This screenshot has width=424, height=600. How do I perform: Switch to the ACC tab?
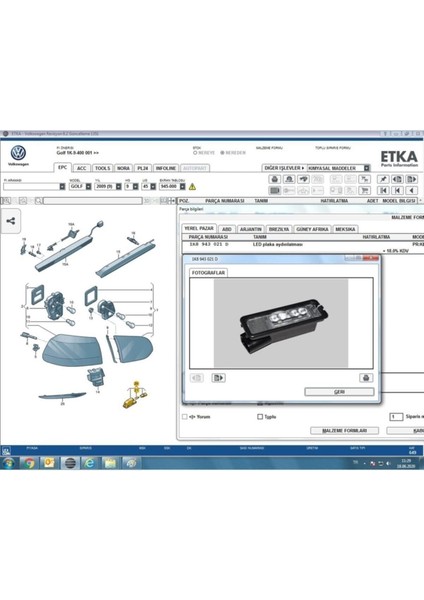tap(82, 168)
